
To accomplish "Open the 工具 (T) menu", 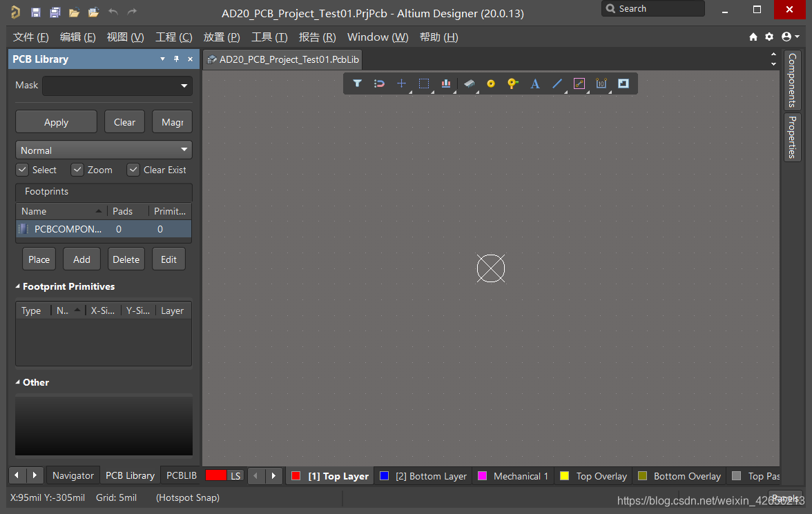I will pos(269,37).
